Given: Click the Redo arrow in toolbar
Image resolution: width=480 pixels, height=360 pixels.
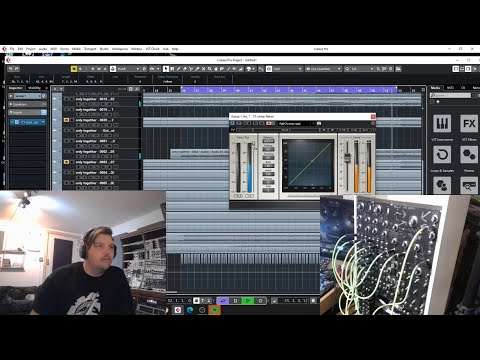Looking at the screenshot, I should tap(17, 69).
